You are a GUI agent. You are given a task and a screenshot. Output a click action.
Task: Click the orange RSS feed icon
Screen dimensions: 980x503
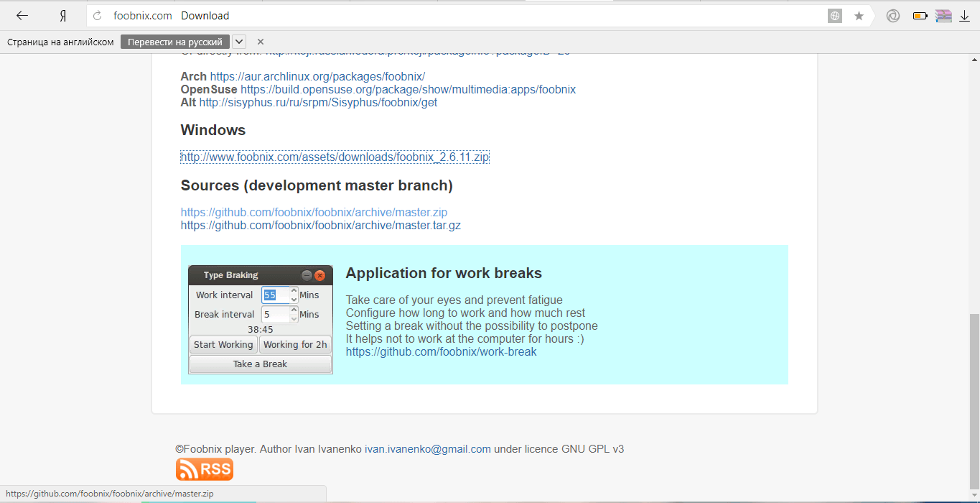205,470
